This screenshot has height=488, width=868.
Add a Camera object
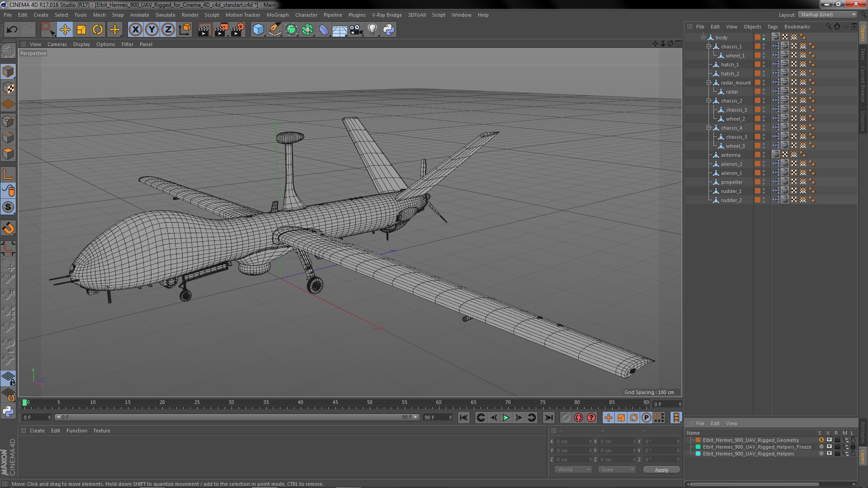356,30
